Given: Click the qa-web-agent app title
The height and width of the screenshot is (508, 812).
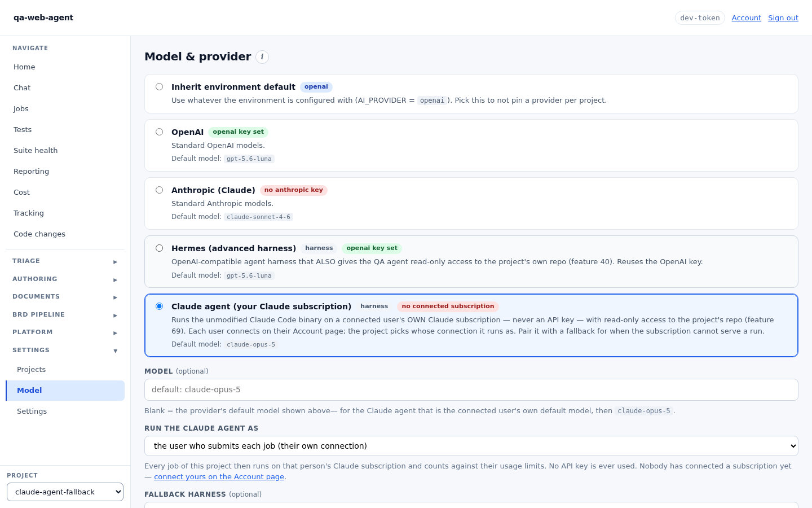Looking at the screenshot, I should [43, 17].
